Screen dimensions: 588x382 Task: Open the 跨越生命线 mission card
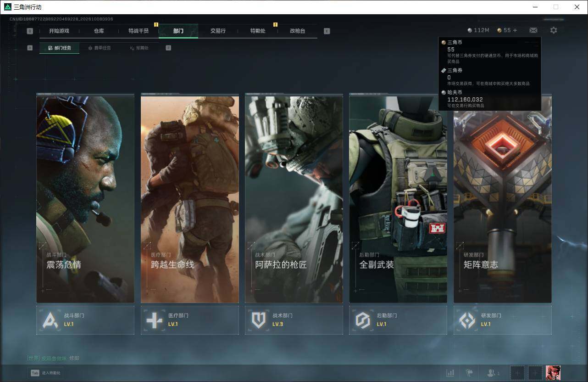(190, 199)
